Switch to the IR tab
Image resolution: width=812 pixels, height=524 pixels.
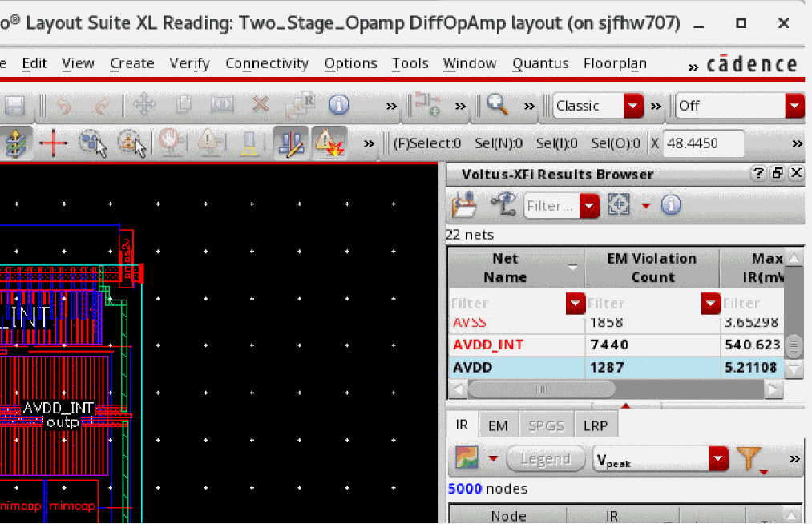[x=462, y=425]
